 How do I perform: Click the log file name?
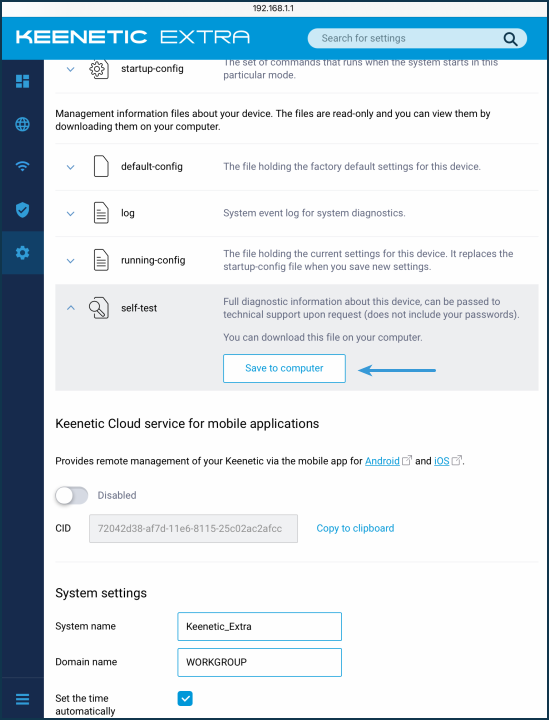point(128,213)
